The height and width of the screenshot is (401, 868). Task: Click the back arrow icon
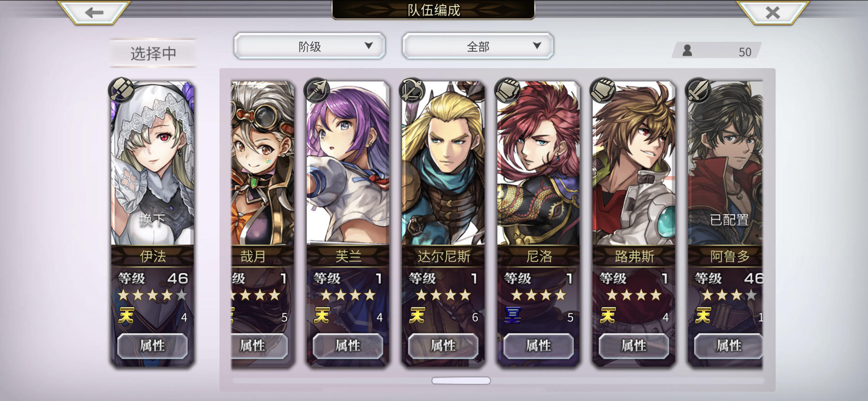pyautogui.click(x=94, y=12)
